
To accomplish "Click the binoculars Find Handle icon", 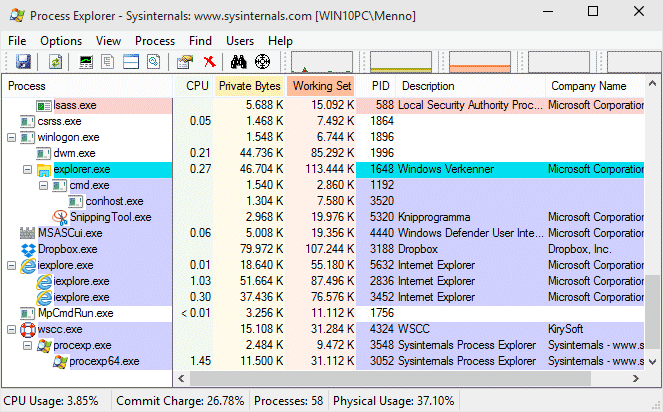I will point(238,62).
